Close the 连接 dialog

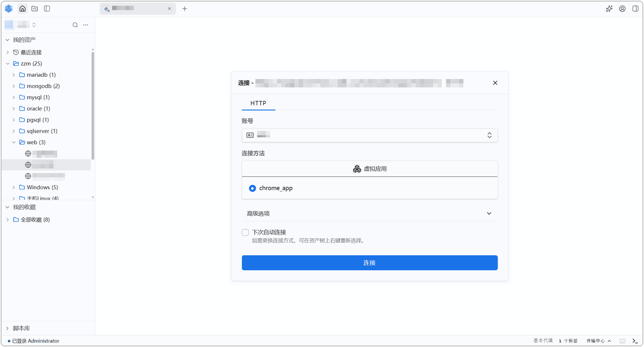coord(495,83)
